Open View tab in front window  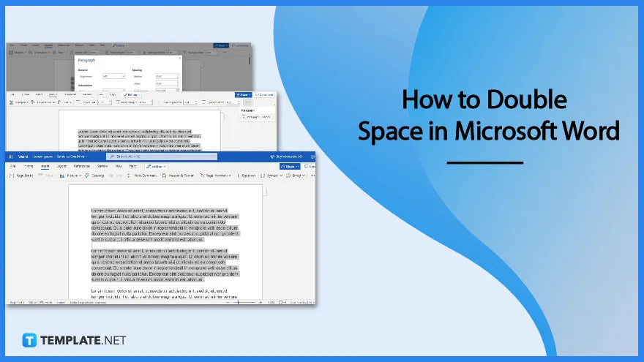point(119,167)
